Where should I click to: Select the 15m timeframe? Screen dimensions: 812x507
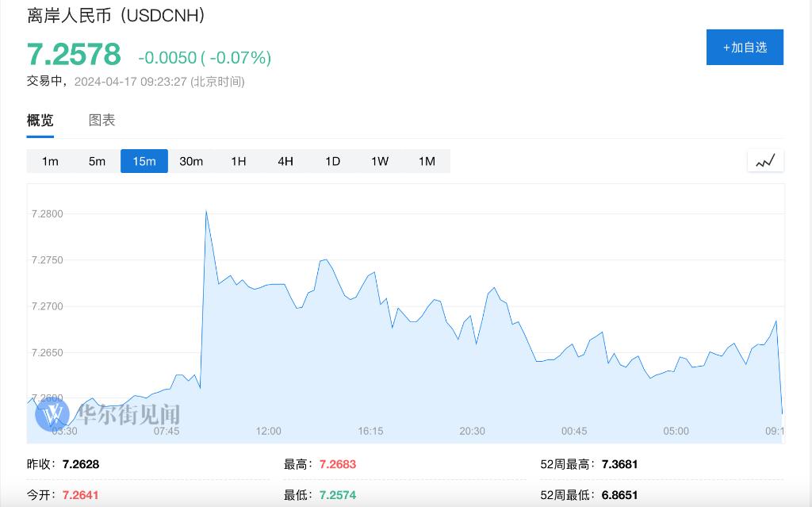144,161
